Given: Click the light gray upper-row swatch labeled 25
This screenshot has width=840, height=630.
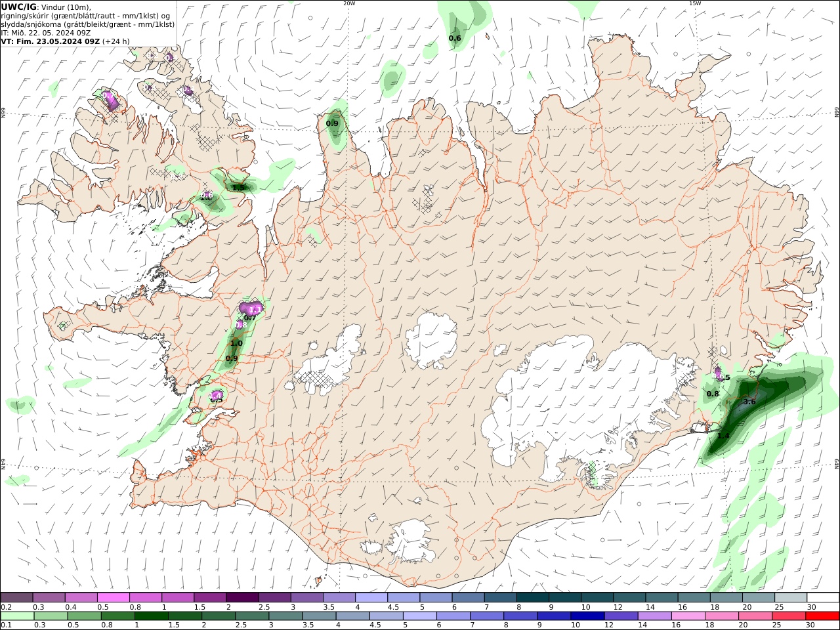Looking at the screenshot, I should [791, 598].
